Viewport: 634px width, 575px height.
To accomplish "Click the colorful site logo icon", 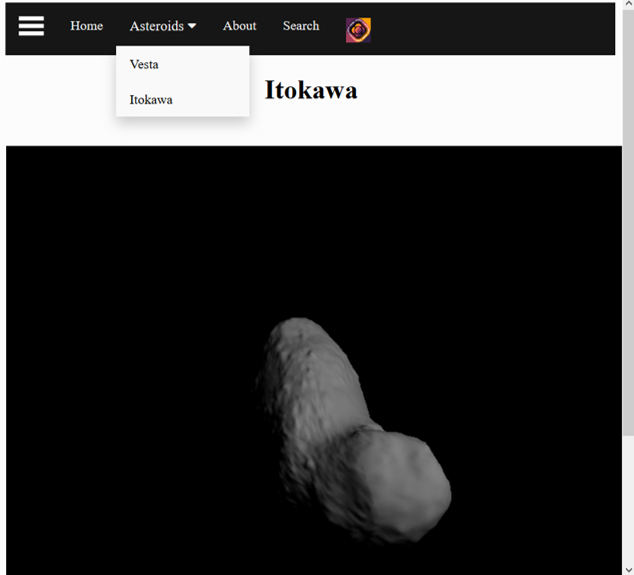I will click(x=358, y=30).
